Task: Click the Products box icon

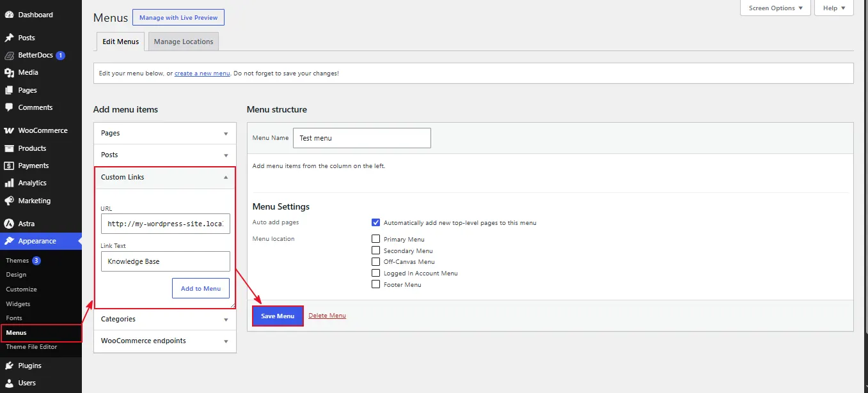Action: pyautogui.click(x=9, y=148)
